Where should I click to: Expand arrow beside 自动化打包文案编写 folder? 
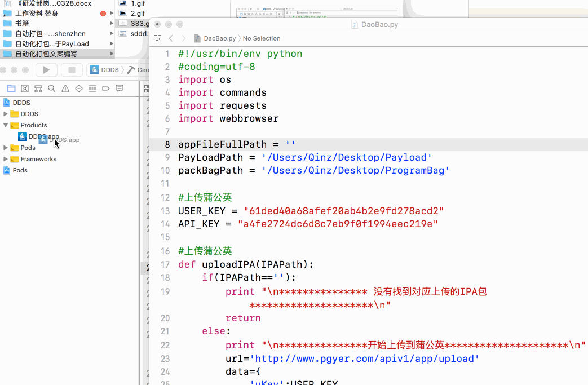112,54
